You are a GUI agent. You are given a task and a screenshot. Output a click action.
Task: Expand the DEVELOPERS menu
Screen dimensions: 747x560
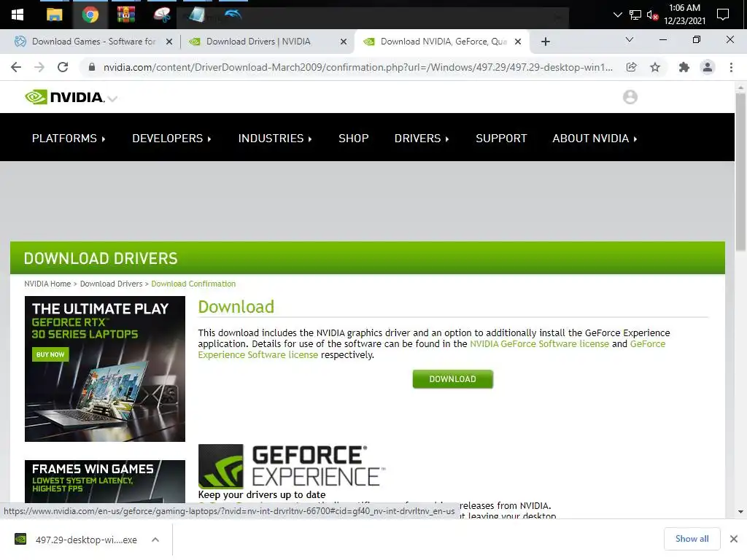pos(171,138)
